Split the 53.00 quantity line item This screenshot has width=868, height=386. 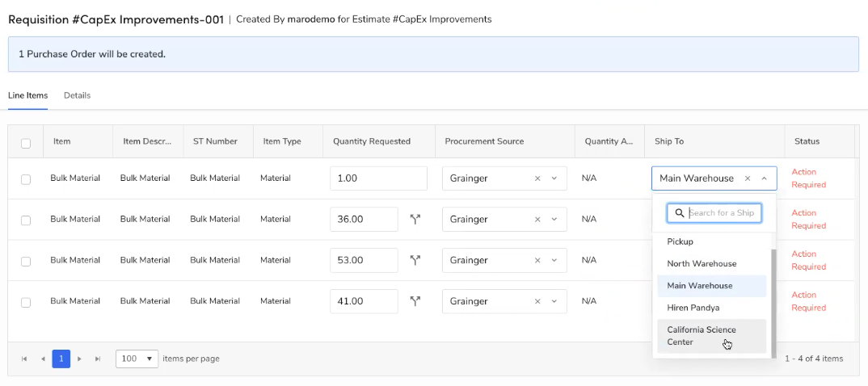[x=415, y=260]
